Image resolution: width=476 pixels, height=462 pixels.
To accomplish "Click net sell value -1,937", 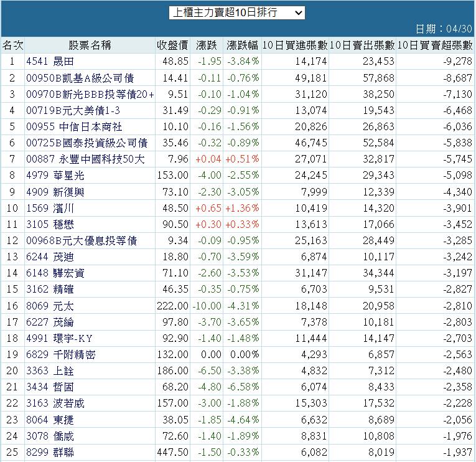I will 458,452.
